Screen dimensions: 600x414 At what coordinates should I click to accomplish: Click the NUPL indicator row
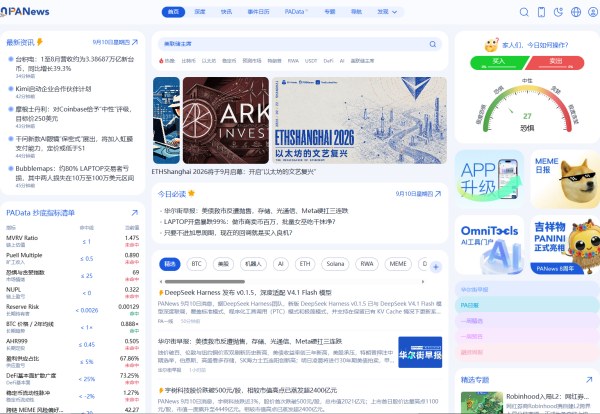coord(73,293)
